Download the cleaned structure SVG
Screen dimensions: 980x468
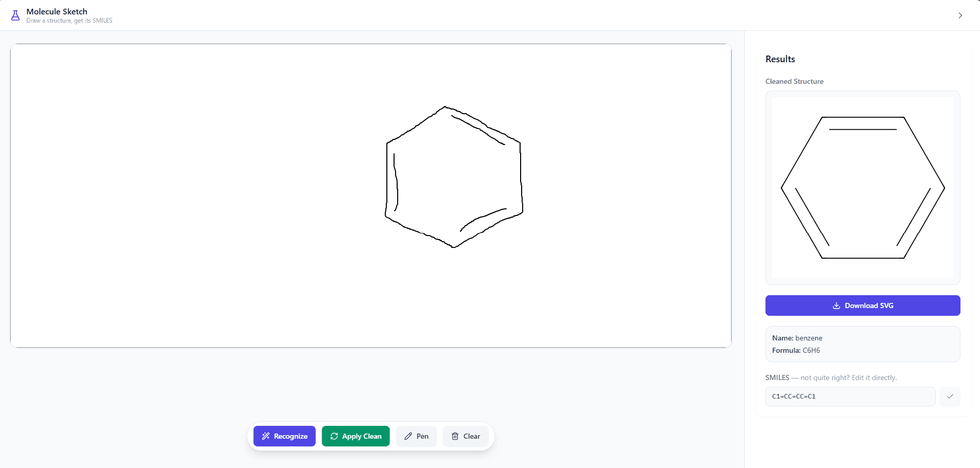863,305
